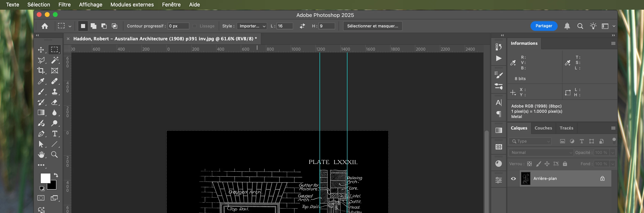
Task: Toggle type layer filter
Action: (582, 141)
